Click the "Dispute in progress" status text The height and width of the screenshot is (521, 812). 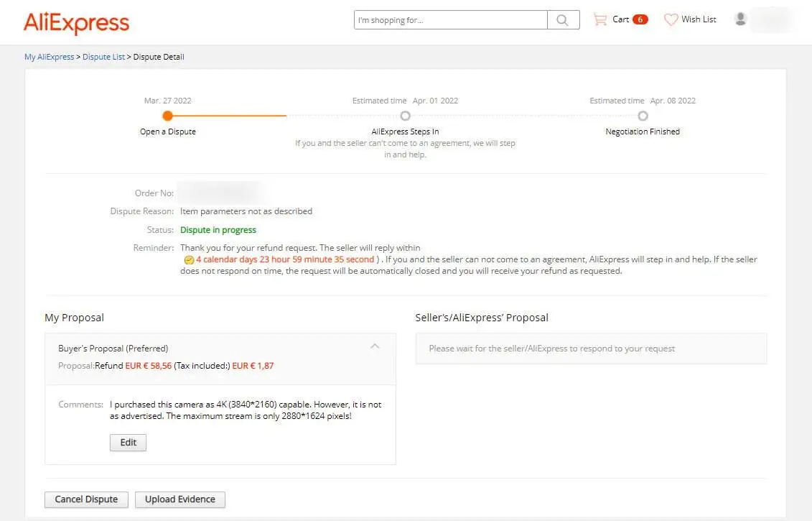pyautogui.click(x=218, y=230)
